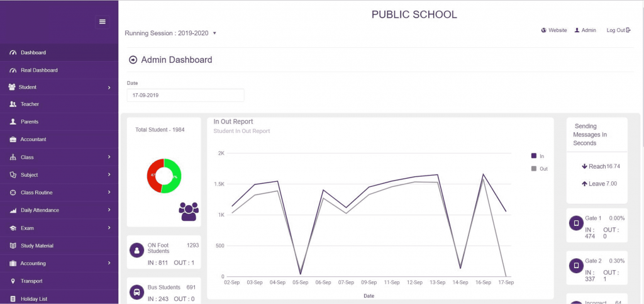Click the Log Out link
This screenshot has height=304, width=644.
619,30
